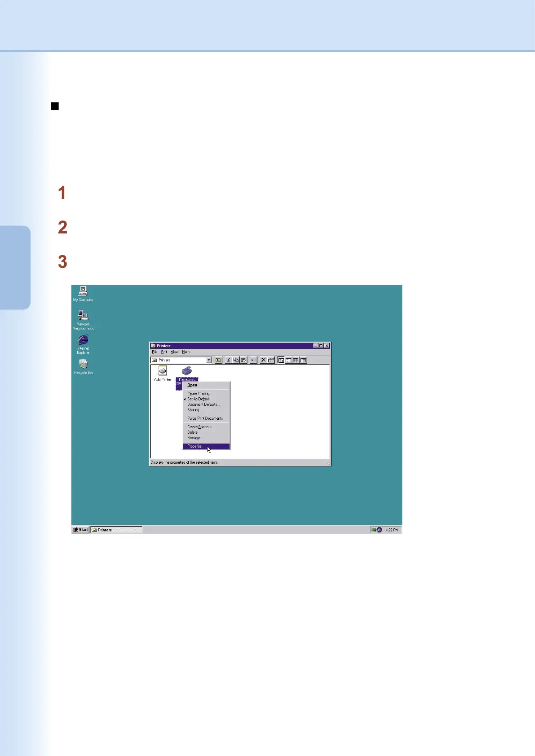Screen dimensions: 535x756
Task: Open the Recycle Bin
Action: 83,367
